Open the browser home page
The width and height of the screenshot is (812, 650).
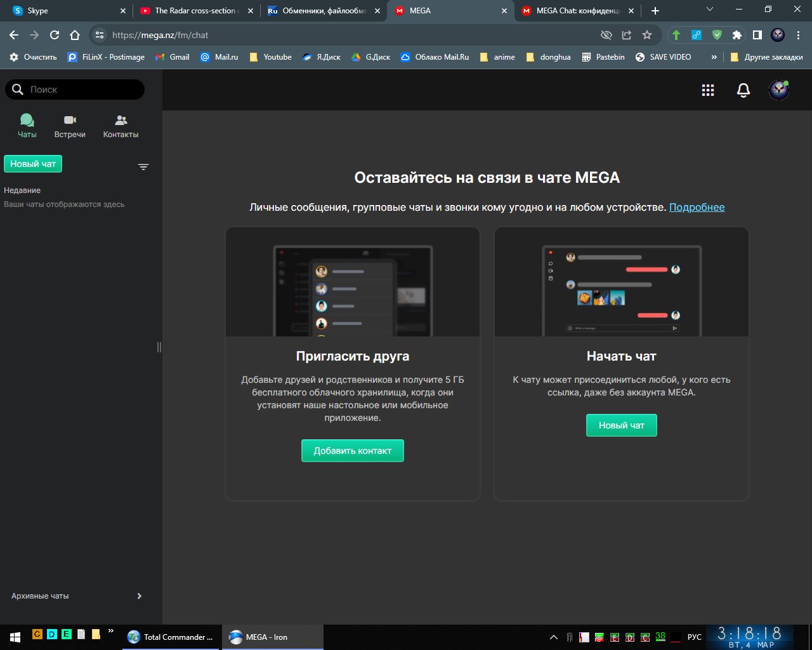coord(75,35)
